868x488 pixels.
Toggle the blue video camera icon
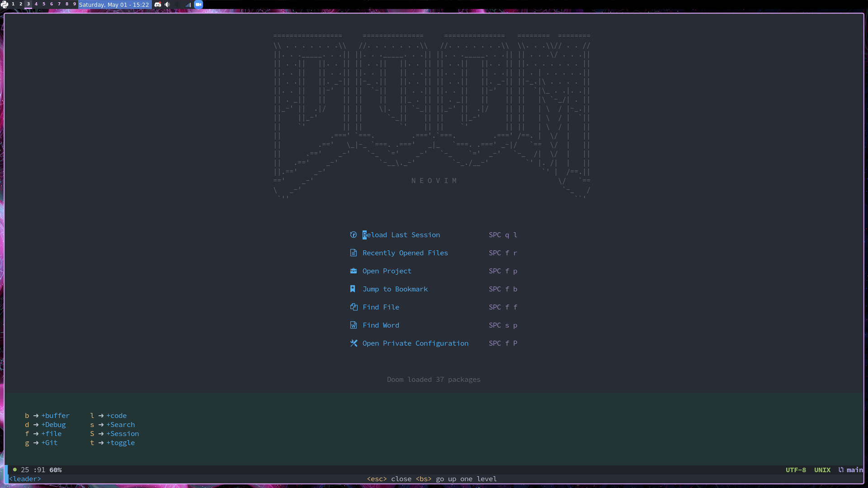pyautogui.click(x=198, y=5)
